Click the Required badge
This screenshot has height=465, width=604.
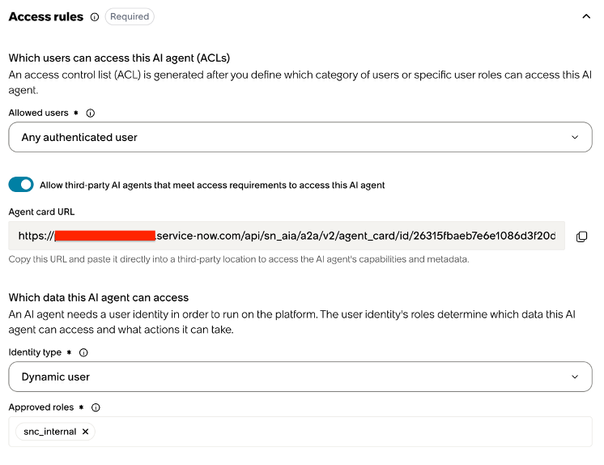[x=129, y=17]
